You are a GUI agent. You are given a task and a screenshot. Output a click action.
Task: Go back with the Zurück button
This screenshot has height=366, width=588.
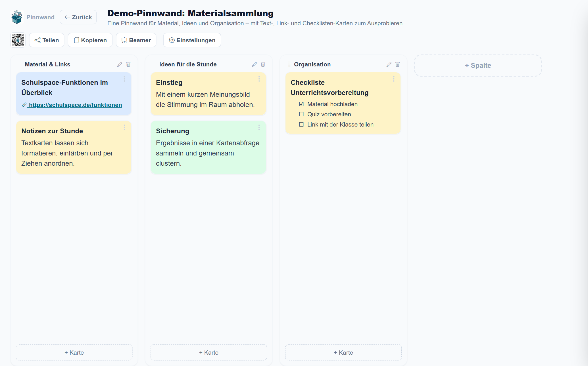[78, 17]
